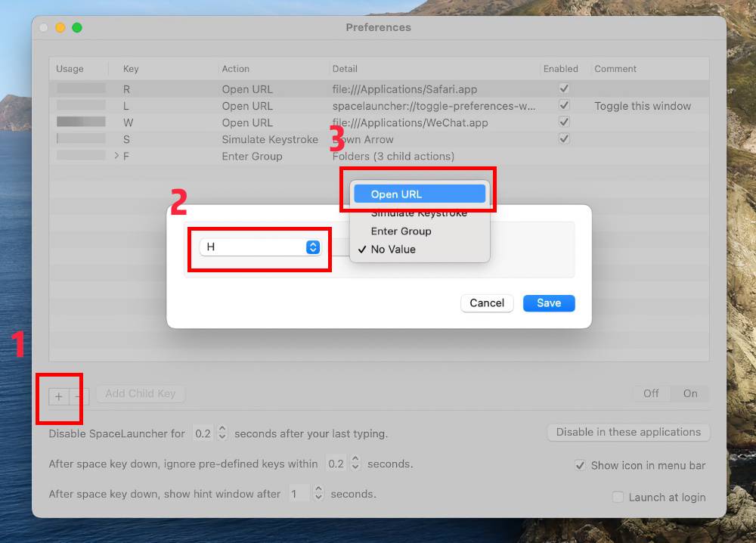Click Disable in these applications button
Image resolution: width=756 pixels, height=543 pixels.
click(628, 433)
